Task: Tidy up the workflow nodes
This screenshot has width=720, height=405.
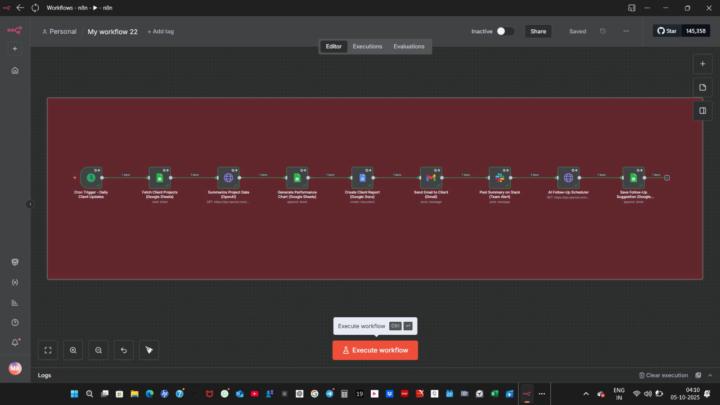Action: (x=149, y=350)
